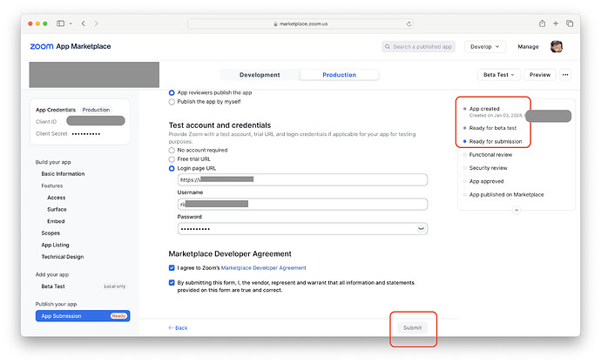Open the more options ellipsis button
Image resolution: width=601 pixels, height=364 pixels.
tap(565, 75)
